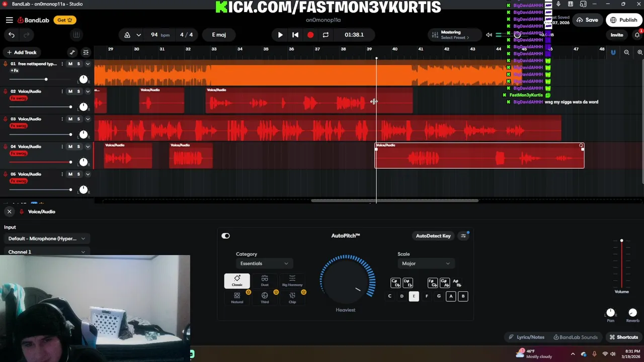Start playback with the Play button
This screenshot has width=644, height=362.
coord(280,35)
